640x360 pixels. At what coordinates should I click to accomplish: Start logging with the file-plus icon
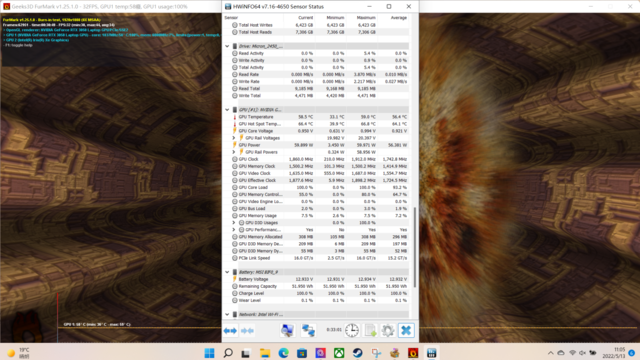click(370, 331)
